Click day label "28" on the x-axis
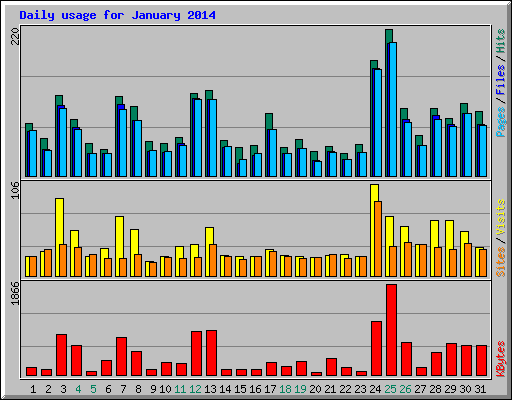This screenshot has height=400, width=512. click(435, 389)
